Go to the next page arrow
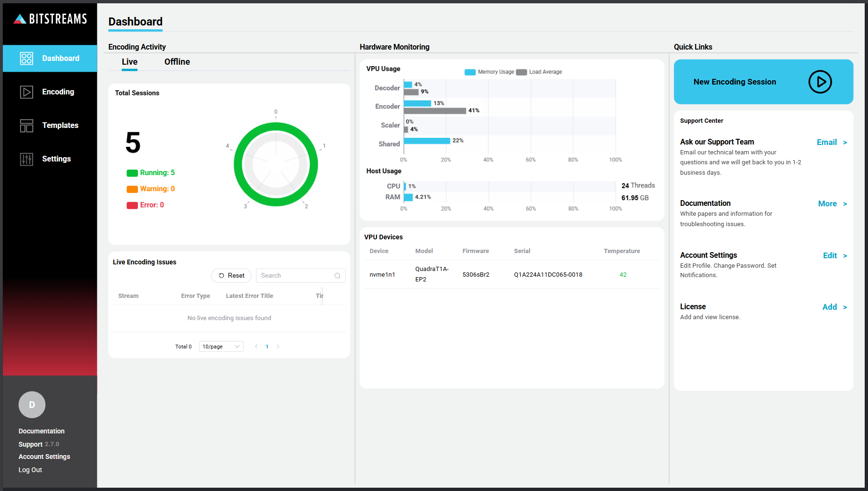868x491 pixels. (278, 347)
